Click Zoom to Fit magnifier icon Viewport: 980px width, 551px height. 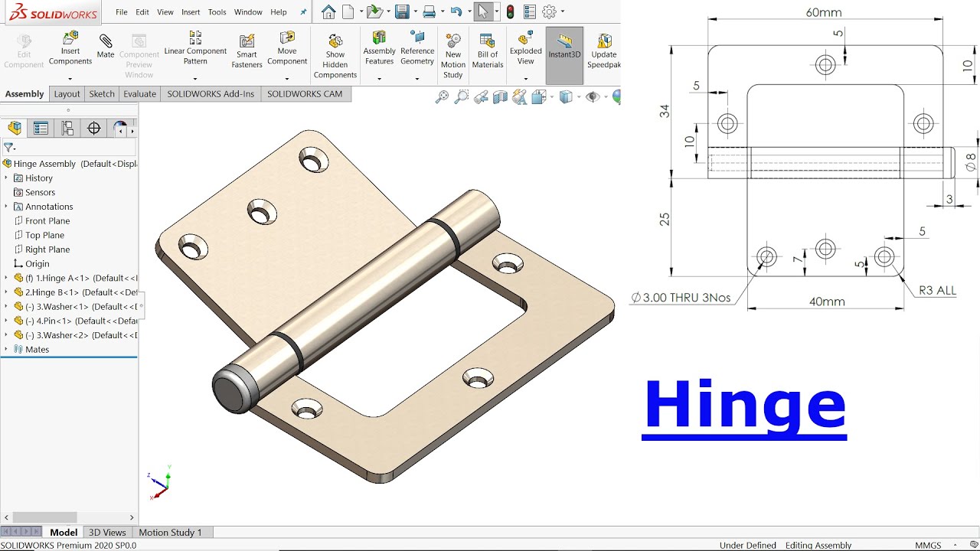(x=442, y=97)
